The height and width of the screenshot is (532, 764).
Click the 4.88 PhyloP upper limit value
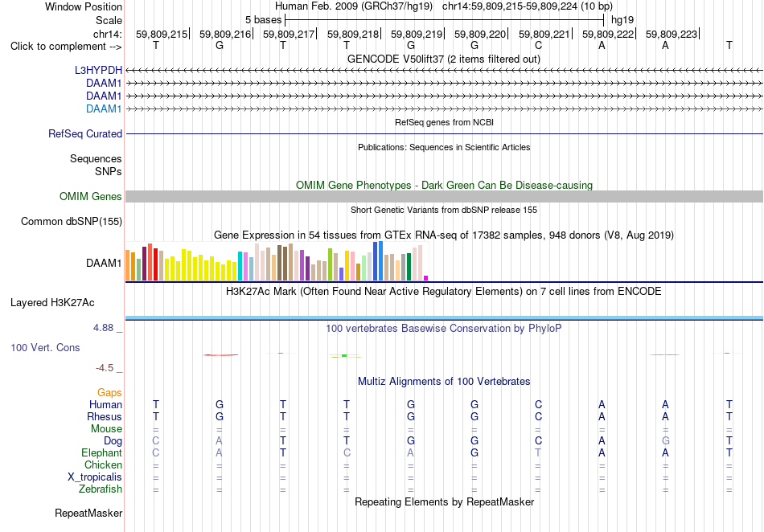coord(103,328)
